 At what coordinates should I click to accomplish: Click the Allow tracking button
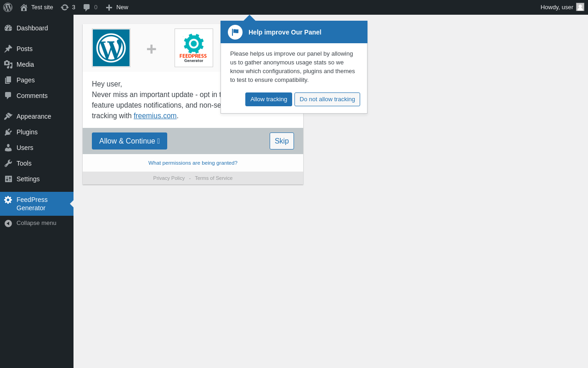(269, 99)
